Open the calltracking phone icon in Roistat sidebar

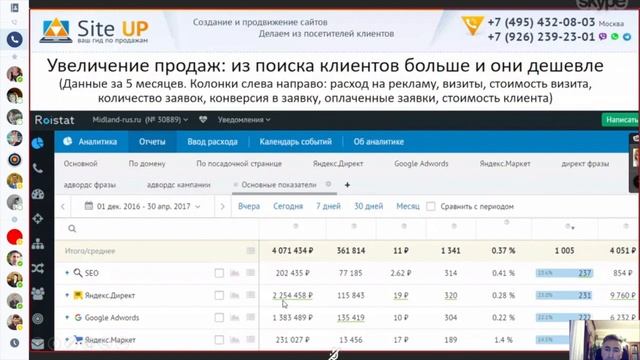pyautogui.click(x=38, y=168)
